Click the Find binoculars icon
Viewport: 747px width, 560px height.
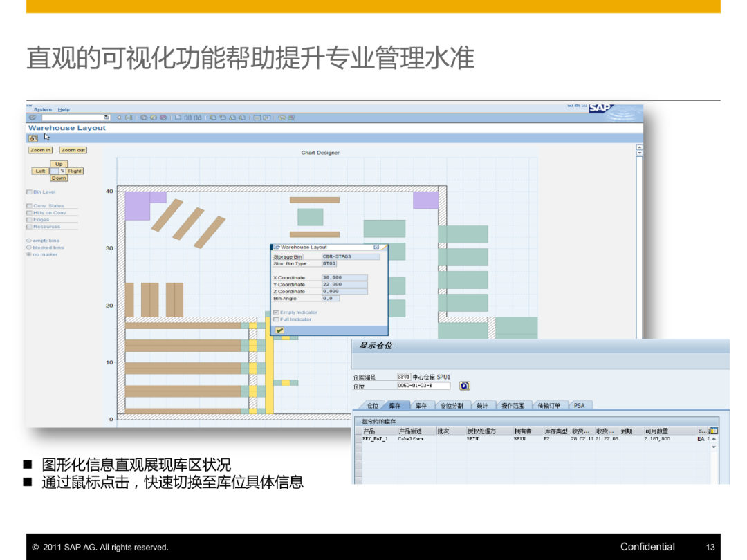pos(187,118)
